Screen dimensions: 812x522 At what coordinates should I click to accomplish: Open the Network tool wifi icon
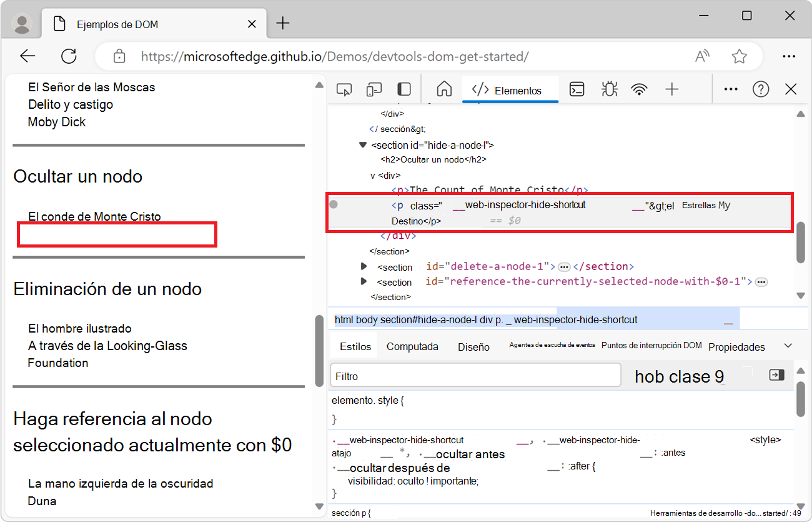point(639,89)
